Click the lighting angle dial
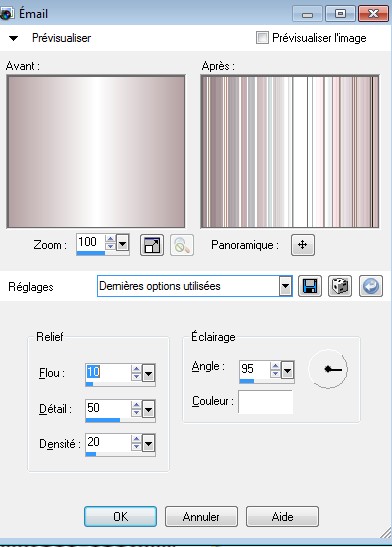Screen dimensions: 392x547 328,369
